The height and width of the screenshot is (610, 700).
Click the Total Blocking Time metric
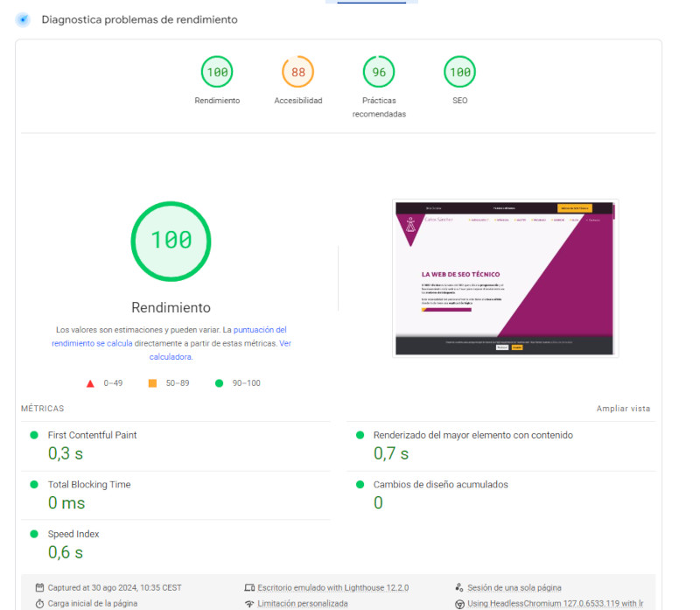tap(88, 485)
